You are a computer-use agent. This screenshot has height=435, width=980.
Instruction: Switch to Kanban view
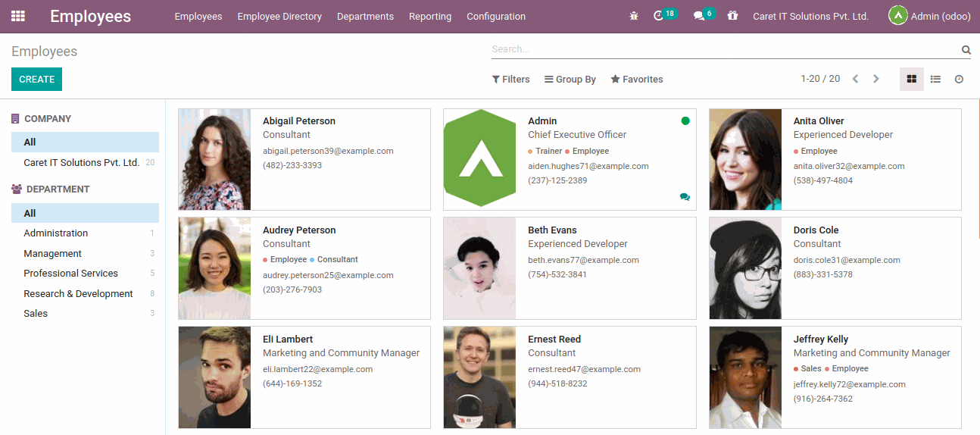click(x=912, y=79)
